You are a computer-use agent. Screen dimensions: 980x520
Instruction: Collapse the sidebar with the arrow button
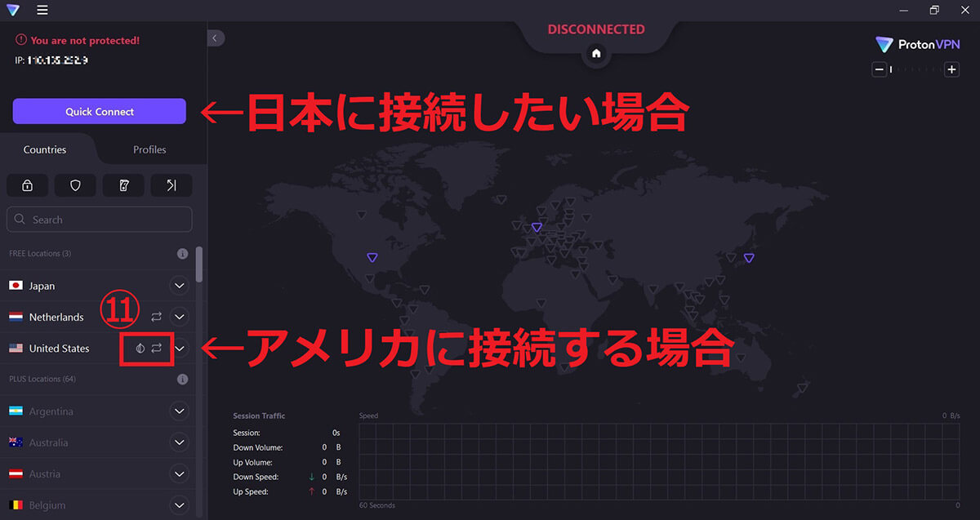coord(216,38)
